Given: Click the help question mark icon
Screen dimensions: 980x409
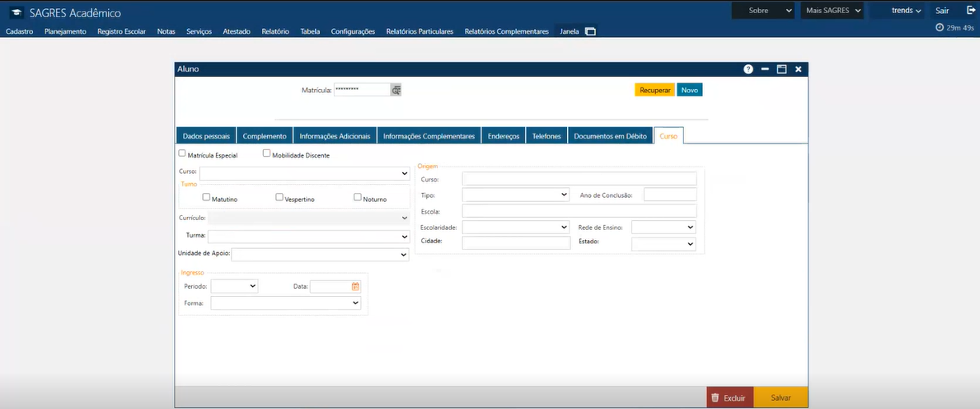Looking at the screenshot, I should coord(748,69).
